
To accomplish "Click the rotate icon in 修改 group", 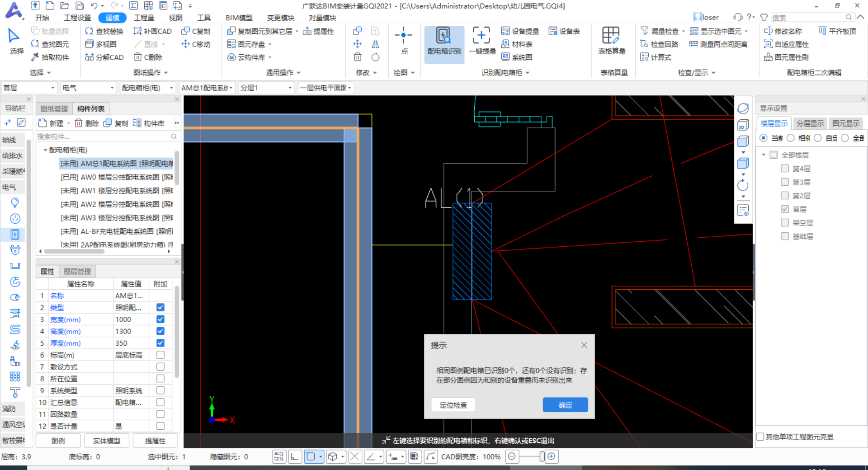I will (x=375, y=57).
